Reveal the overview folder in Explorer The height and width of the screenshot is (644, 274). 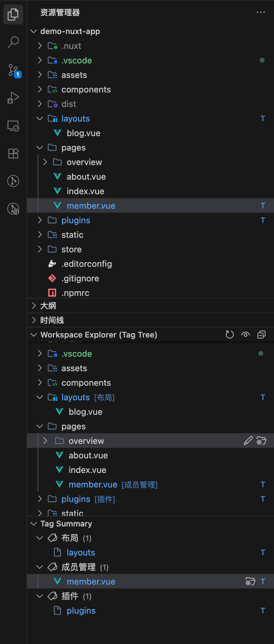click(261, 441)
